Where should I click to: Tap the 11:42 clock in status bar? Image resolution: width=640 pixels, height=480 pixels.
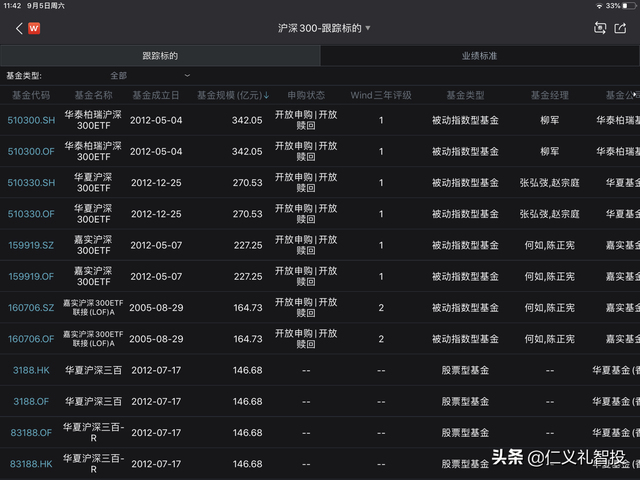pos(12,6)
